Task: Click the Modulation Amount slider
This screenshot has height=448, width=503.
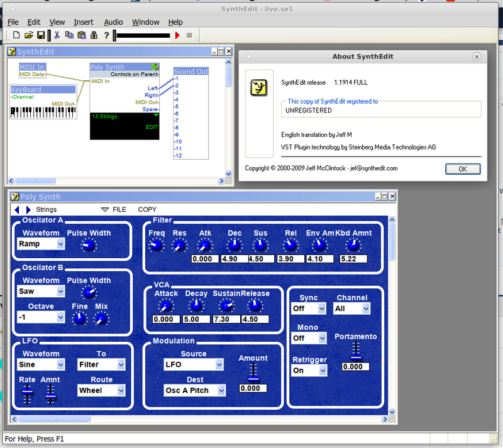Action: pos(253,373)
